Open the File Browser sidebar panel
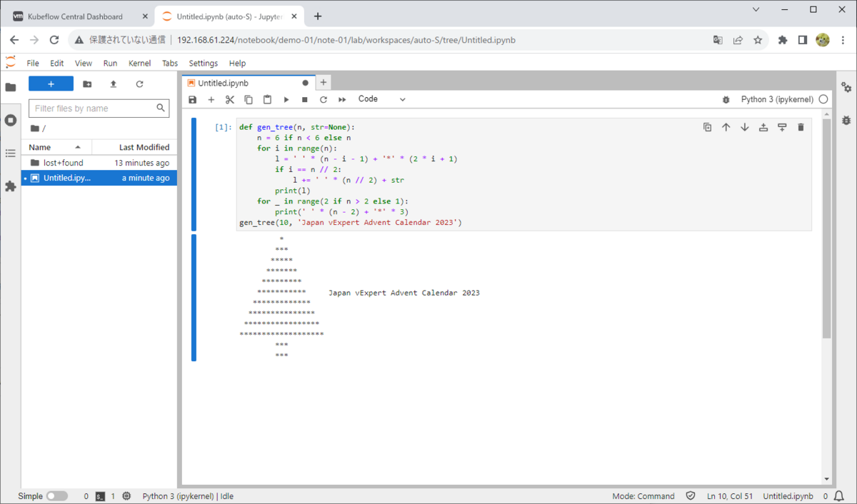 [10, 87]
